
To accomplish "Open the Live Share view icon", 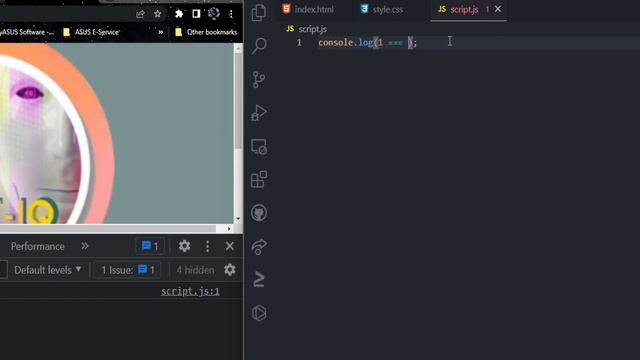I will click(x=259, y=246).
